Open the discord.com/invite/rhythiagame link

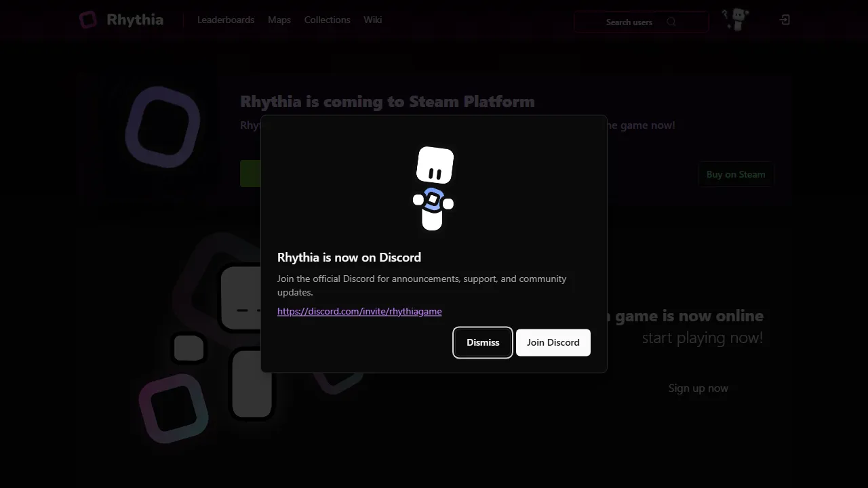359,311
